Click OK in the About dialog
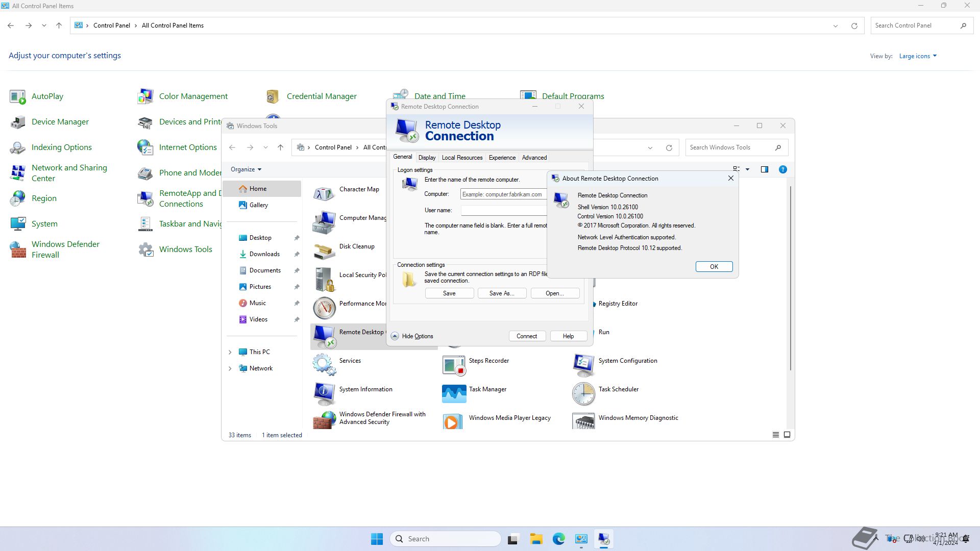 [714, 267]
